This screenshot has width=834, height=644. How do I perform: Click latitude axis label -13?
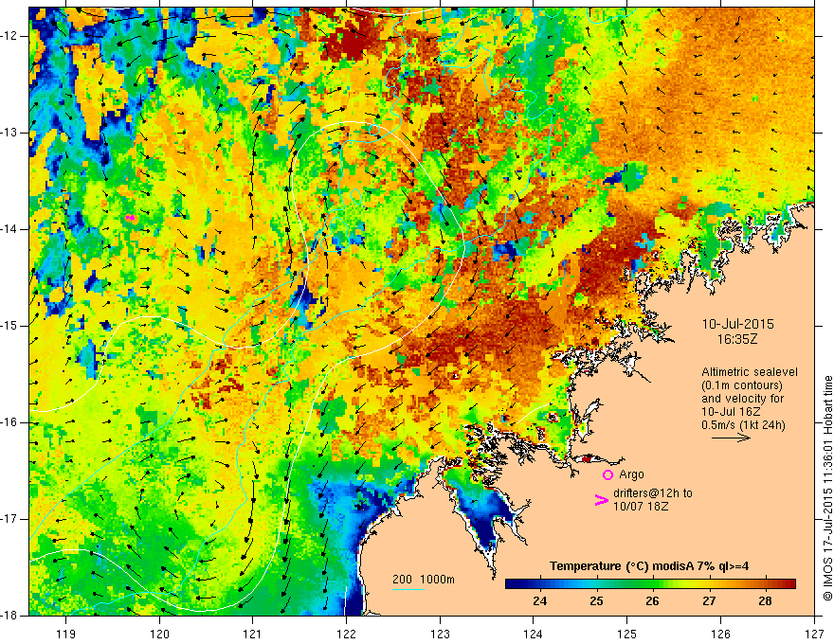(x=10, y=133)
